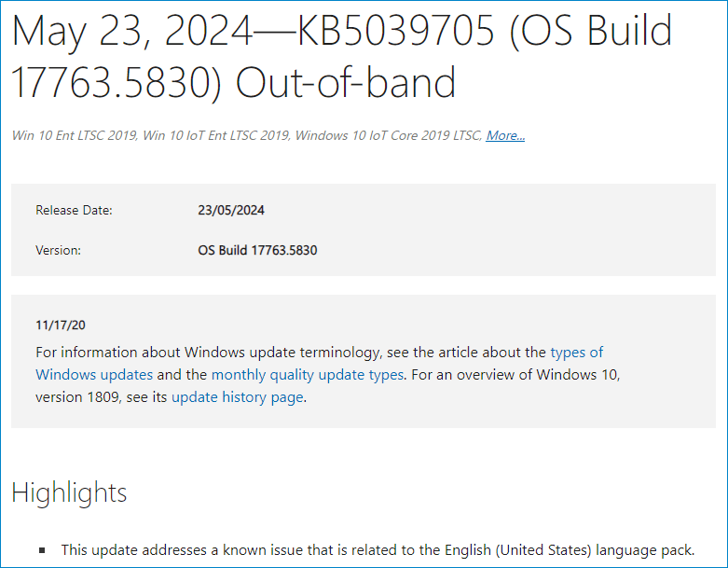Click the English language pack highlight text

(x=378, y=550)
